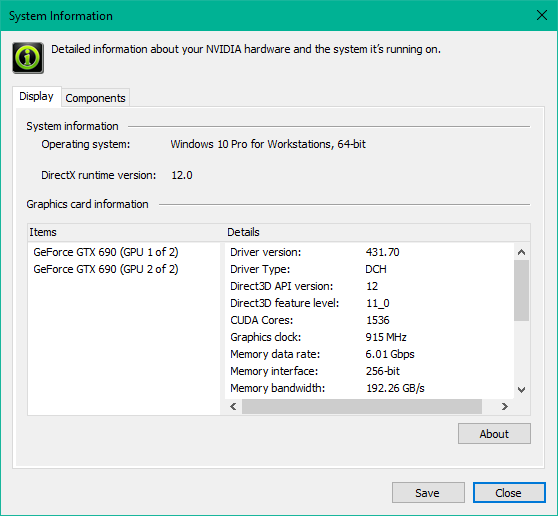Click the Operating system label
Image resolution: width=558 pixels, height=516 pixels.
click(x=86, y=144)
